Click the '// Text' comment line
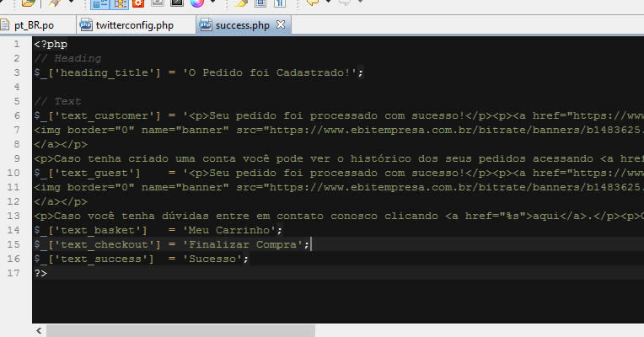644x337 pixels. (57, 101)
